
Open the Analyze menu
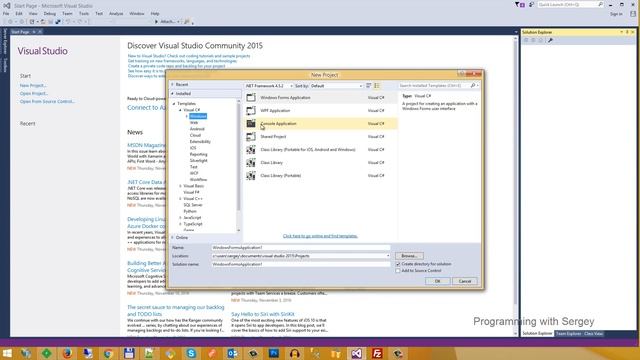(116, 13)
